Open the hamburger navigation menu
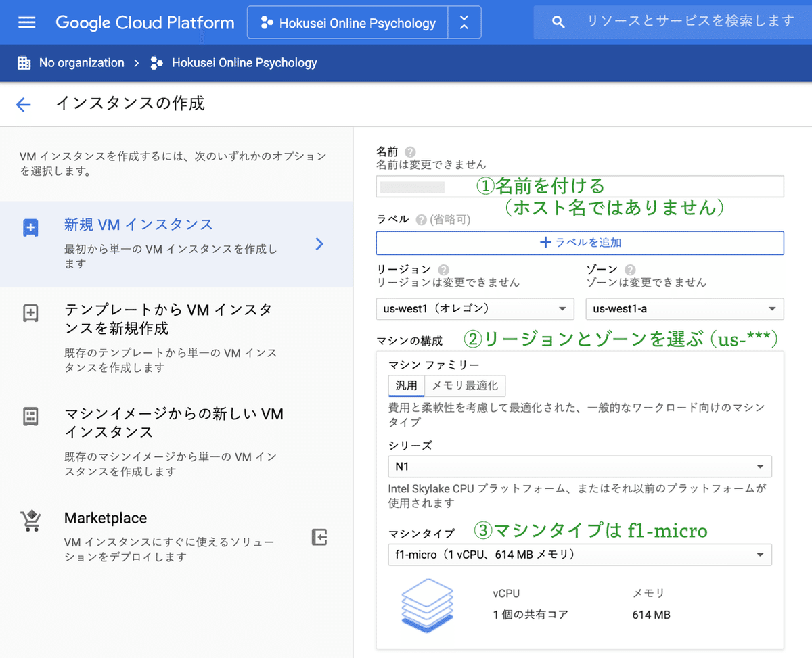This screenshot has height=658, width=812. click(26, 23)
